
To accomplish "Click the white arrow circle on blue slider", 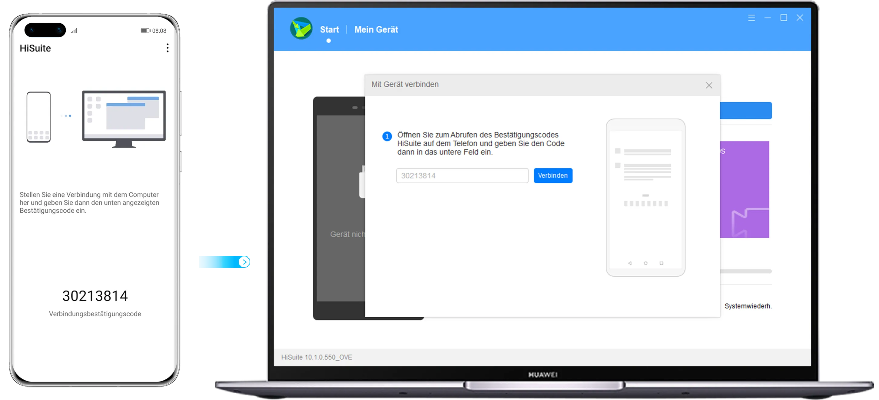I will [x=244, y=261].
